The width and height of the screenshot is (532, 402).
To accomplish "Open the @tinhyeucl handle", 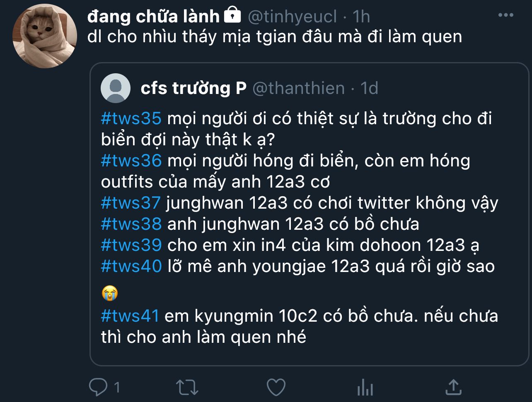I will (x=292, y=17).
